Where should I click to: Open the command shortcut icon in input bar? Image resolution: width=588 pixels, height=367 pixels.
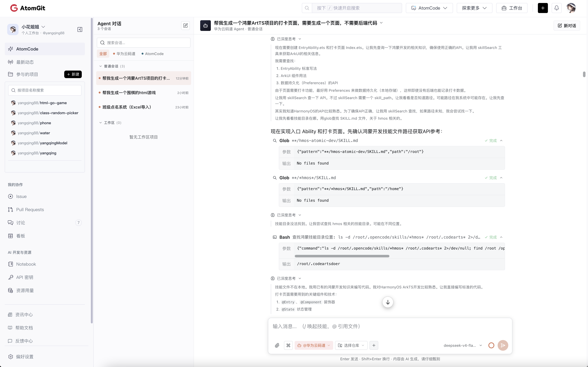coord(288,345)
